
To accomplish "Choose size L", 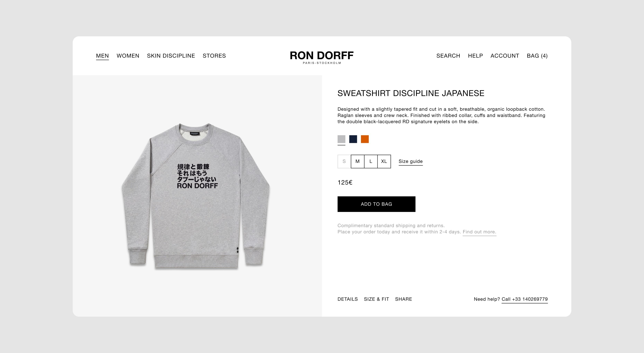I will point(371,161).
